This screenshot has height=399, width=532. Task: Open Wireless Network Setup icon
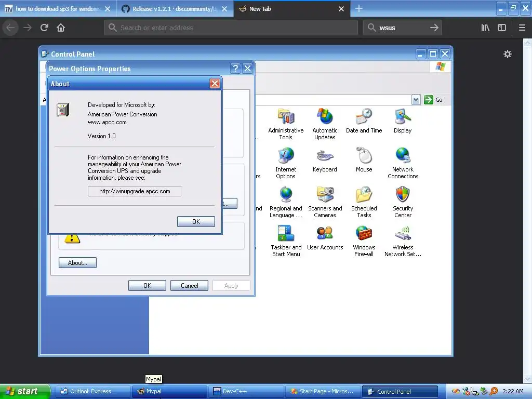[403, 241]
